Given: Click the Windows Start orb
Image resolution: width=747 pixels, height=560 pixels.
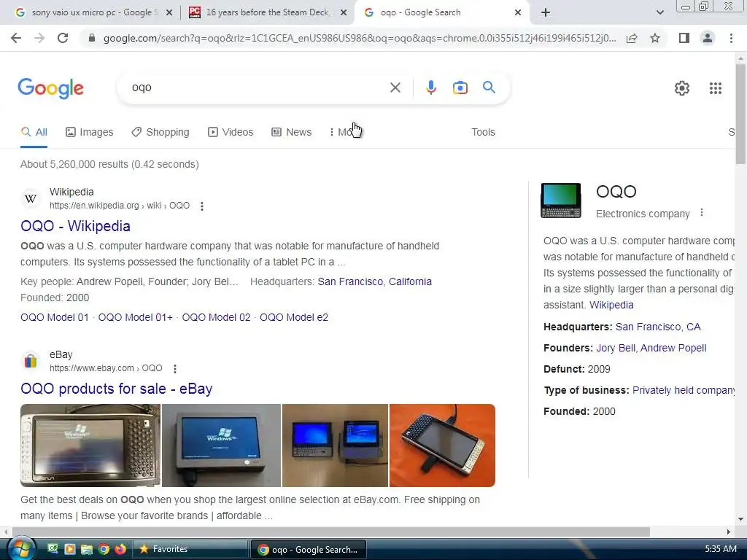Looking at the screenshot, I should (21, 549).
